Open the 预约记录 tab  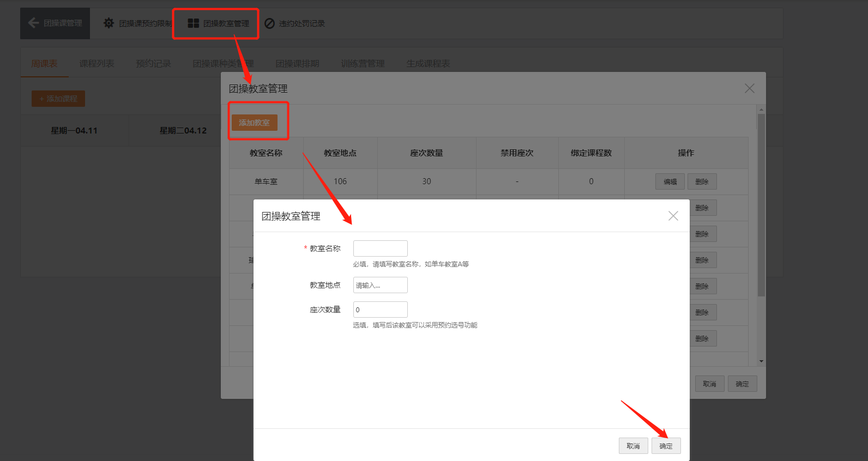(x=153, y=64)
